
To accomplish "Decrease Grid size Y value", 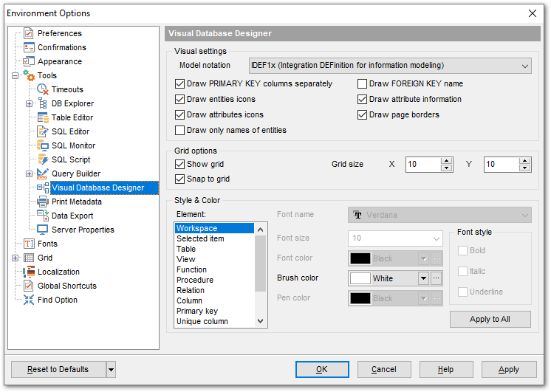I will point(524,168).
